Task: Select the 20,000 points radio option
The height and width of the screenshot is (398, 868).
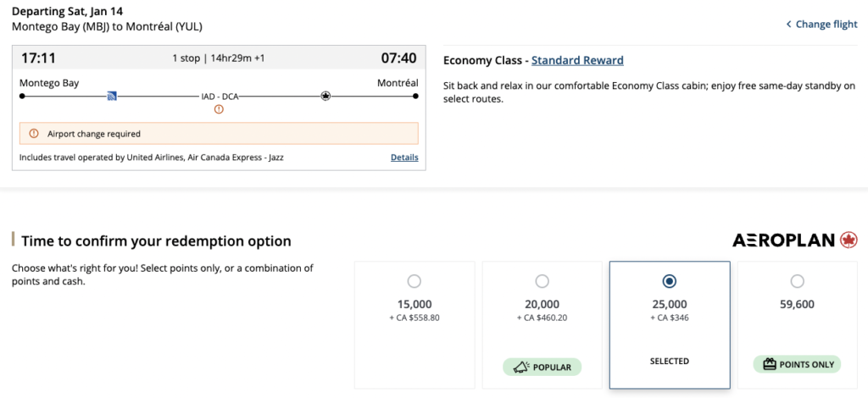Action: click(x=542, y=281)
